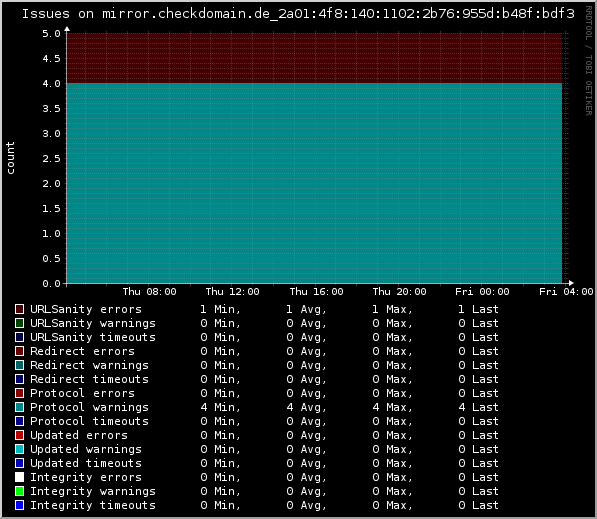Select the Updated warnings legend label

pyautogui.click(x=86, y=449)
